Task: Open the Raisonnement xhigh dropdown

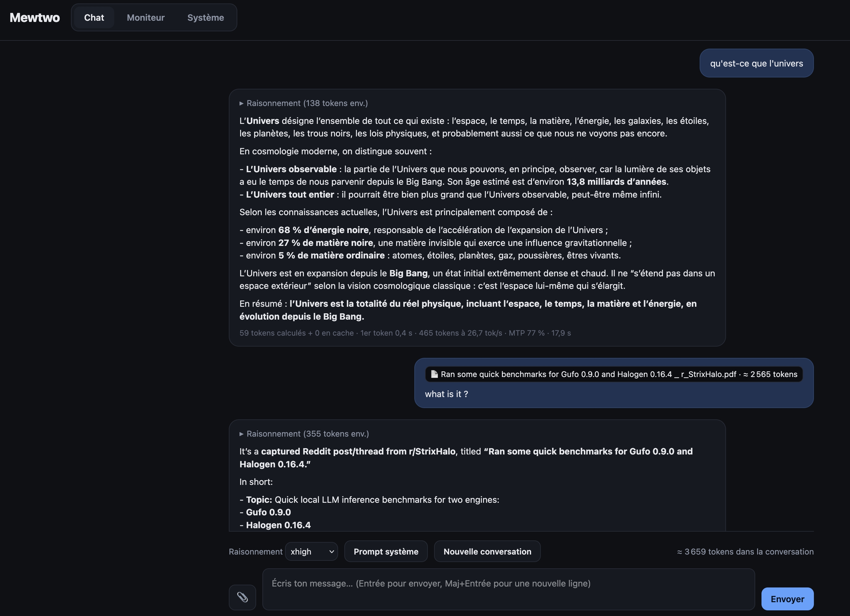Action: point(311,552)
